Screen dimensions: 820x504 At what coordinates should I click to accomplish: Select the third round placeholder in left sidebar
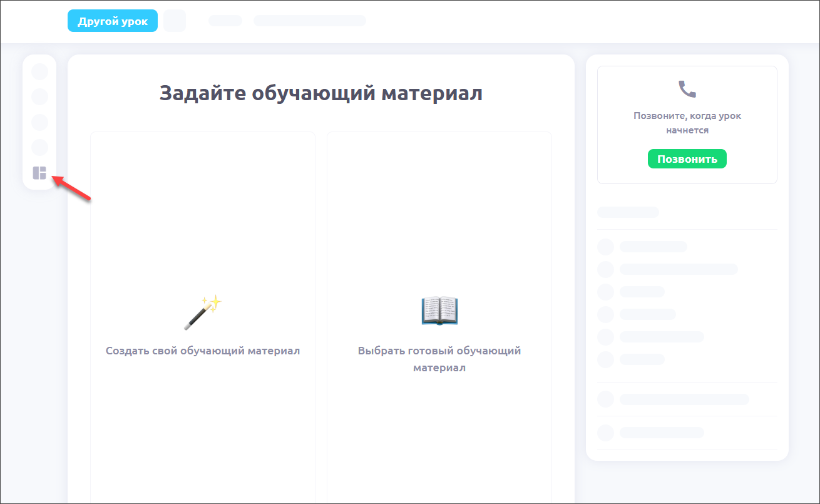coord(39,122)
